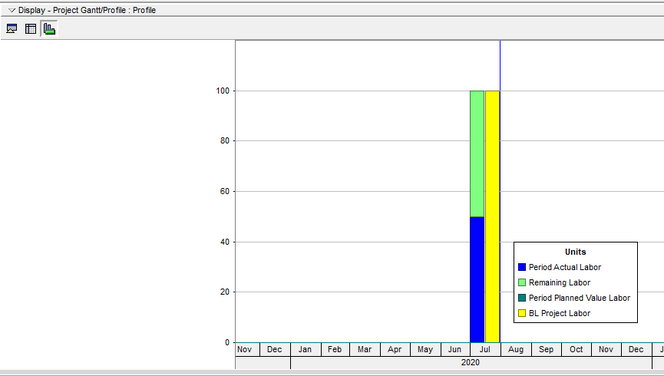Select the Profile histogram view icon
The width and height of the screenshot is (664, 376).
50,29
